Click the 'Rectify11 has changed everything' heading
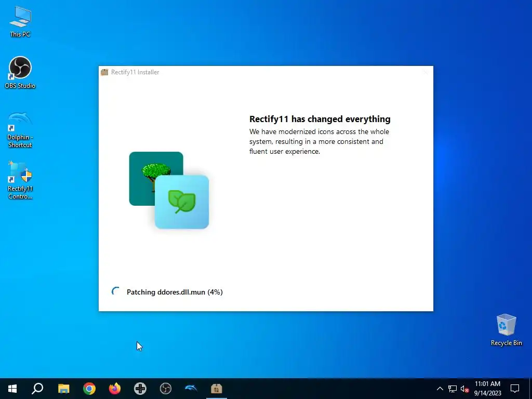This screenshot has width=532, height=399. pyautogui.click(x=320, y=119)
